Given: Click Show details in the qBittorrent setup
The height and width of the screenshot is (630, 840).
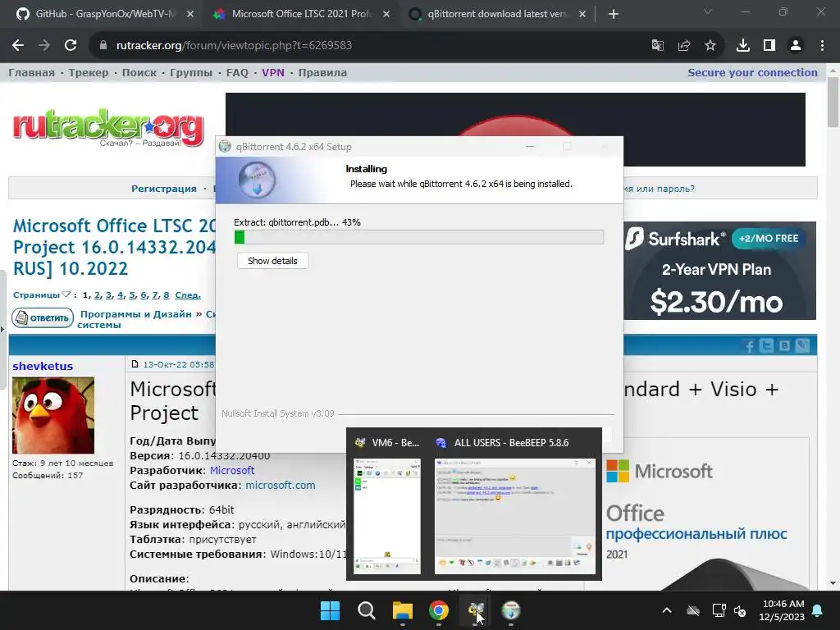Looking at the screenshot, I should click(x=272, y=261).
